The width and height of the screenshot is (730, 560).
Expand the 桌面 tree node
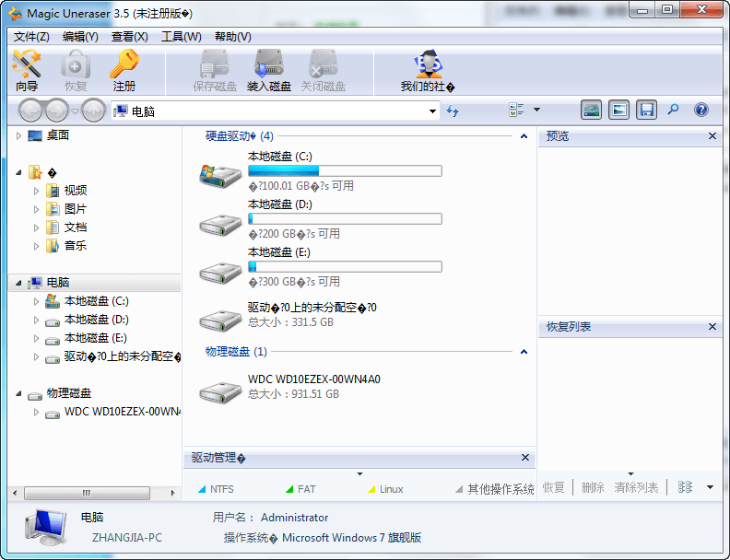[18, 135]
